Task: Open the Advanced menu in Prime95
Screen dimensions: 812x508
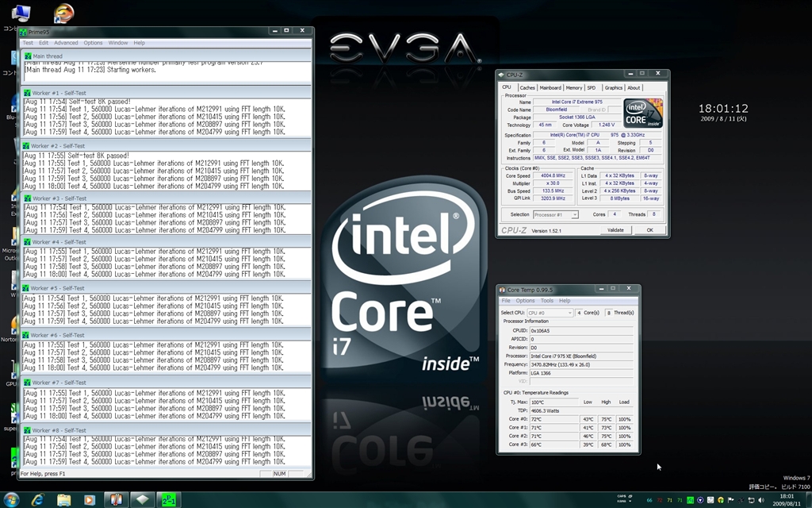Action: tap(66, 43)
